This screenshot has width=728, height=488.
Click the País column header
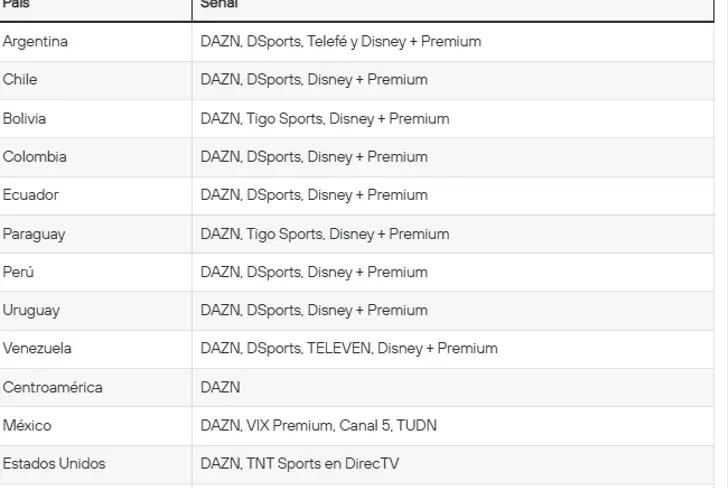17,5
